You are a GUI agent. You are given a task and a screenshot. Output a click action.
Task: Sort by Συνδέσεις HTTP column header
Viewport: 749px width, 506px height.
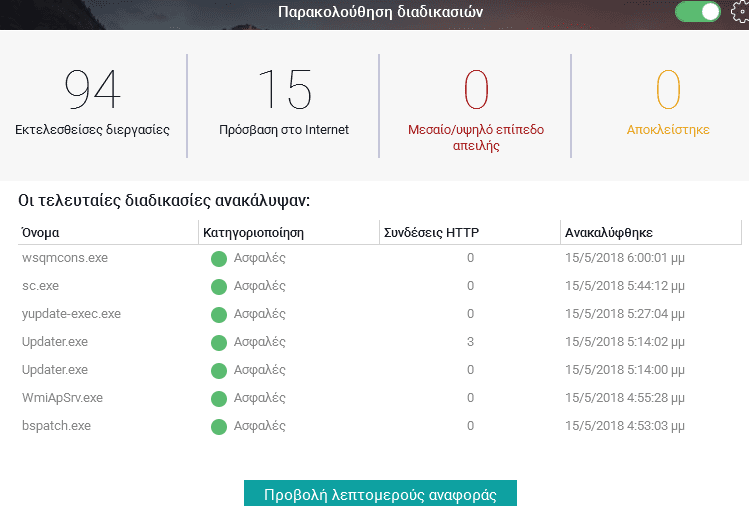click(x=470, y=233)
